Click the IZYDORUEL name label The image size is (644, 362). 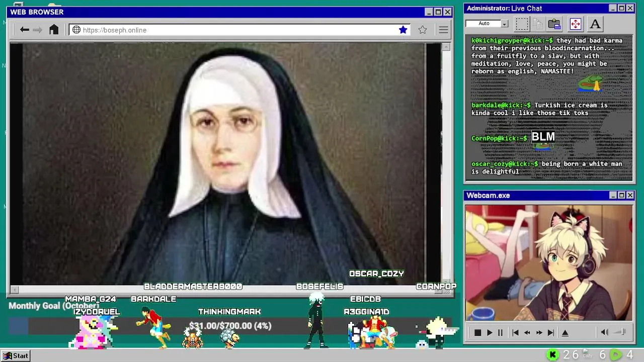click(97, 312)
